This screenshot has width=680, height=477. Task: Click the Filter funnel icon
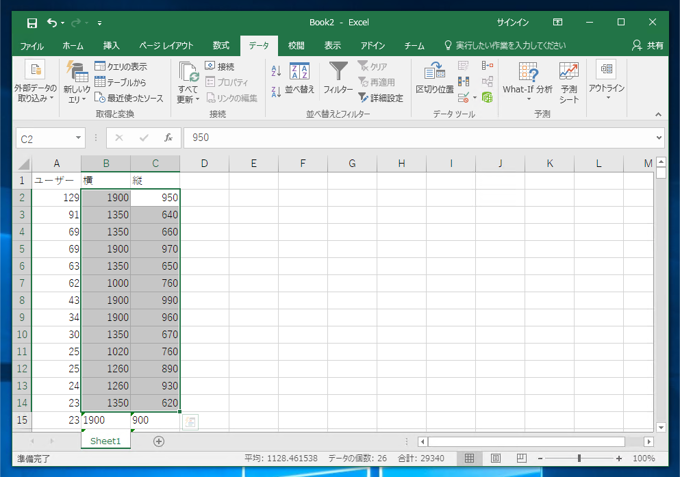(338, 72)
